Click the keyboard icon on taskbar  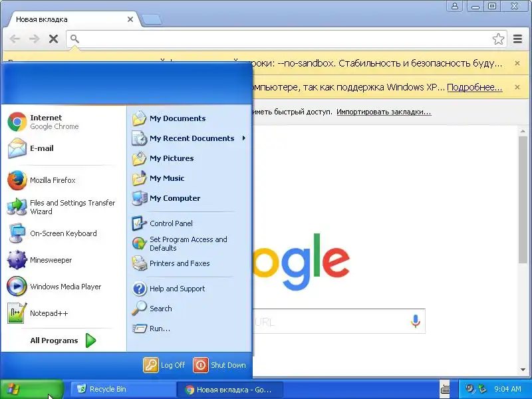pyautogui.click(x=445, y=389)
